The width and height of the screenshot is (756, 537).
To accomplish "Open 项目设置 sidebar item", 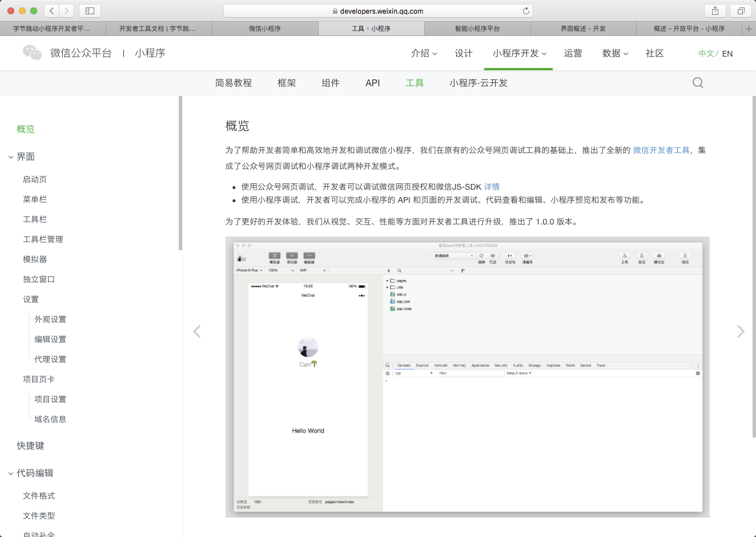I will coord(50,399).
